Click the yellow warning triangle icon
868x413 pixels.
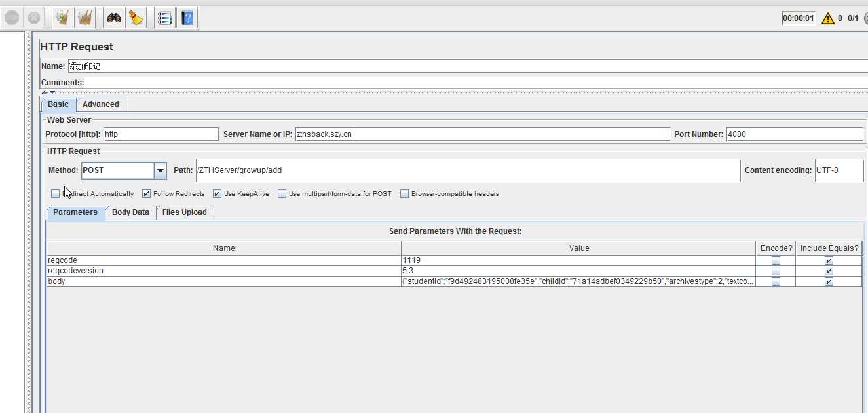click(828, 18)
